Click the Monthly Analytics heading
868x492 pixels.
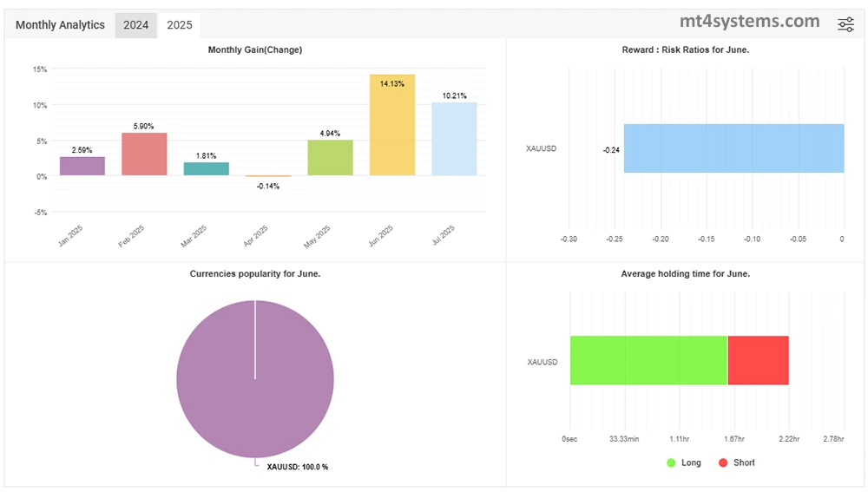click(x=60, y=25)
